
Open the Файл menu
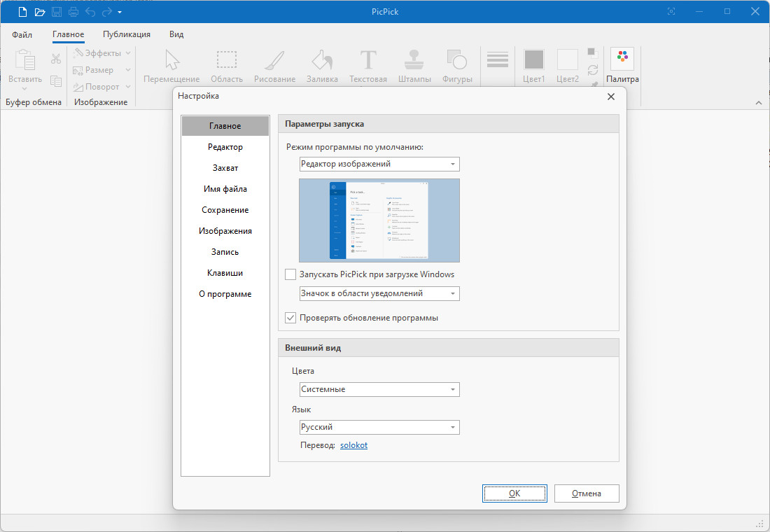(x=22, y=34)
